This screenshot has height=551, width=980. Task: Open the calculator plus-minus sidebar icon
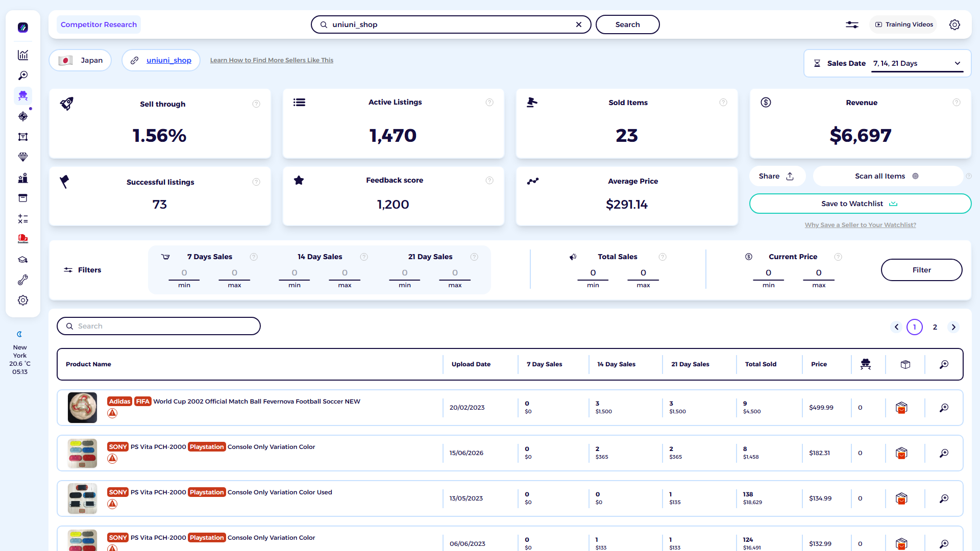[x=23, y=219]
